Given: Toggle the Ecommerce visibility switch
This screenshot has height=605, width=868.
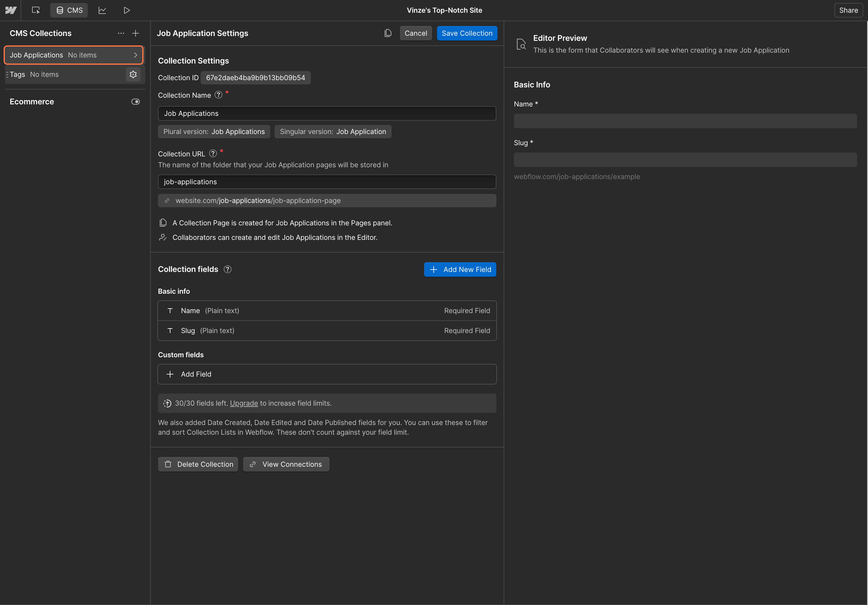Looking at the screenshot, I should [135, 102].
